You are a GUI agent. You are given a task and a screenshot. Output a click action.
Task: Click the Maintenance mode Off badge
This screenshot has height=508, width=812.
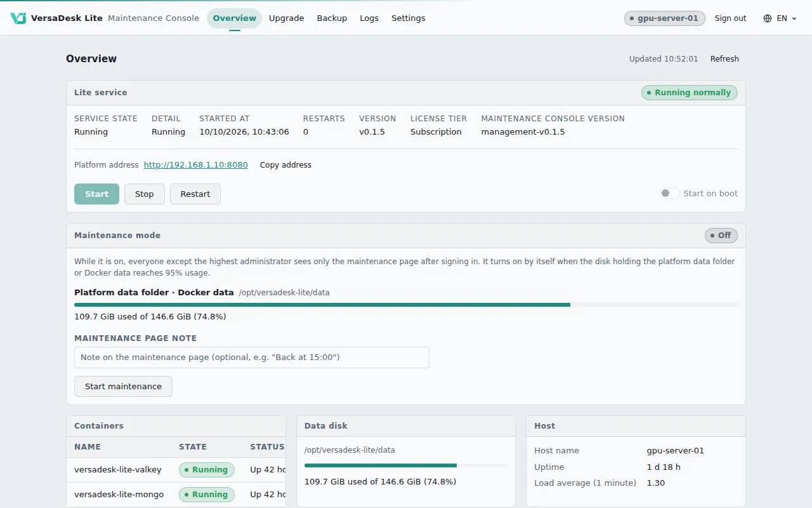click(721, 236)
